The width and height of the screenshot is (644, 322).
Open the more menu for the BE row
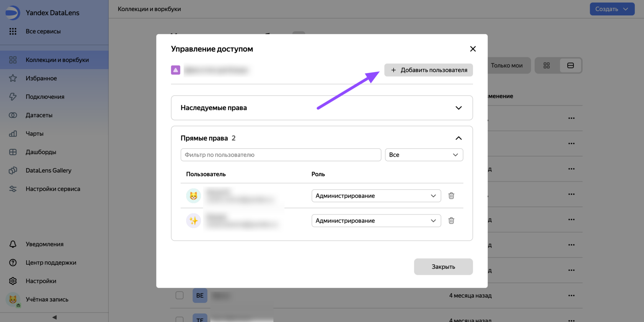pyautogui.click(x=572, y=296)
